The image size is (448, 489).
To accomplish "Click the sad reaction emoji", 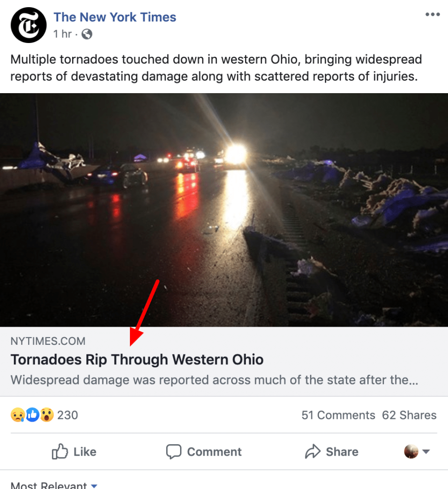I will tap(17, 415).
